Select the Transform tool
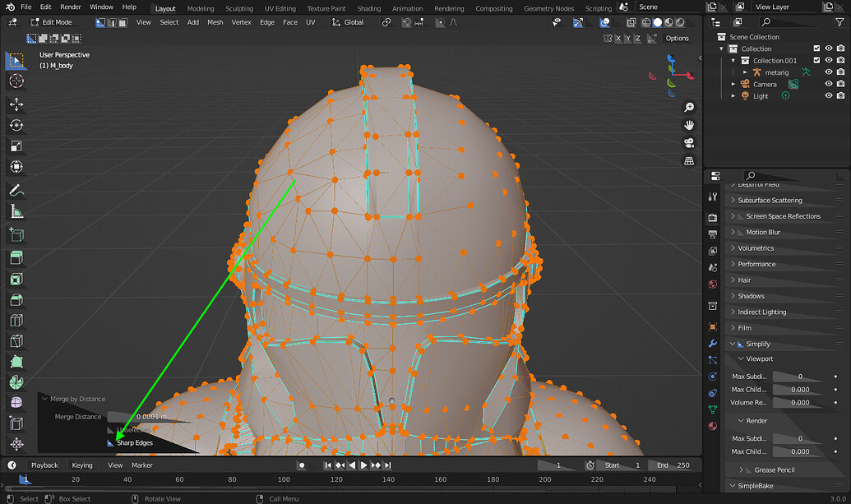 pos(16,167)
